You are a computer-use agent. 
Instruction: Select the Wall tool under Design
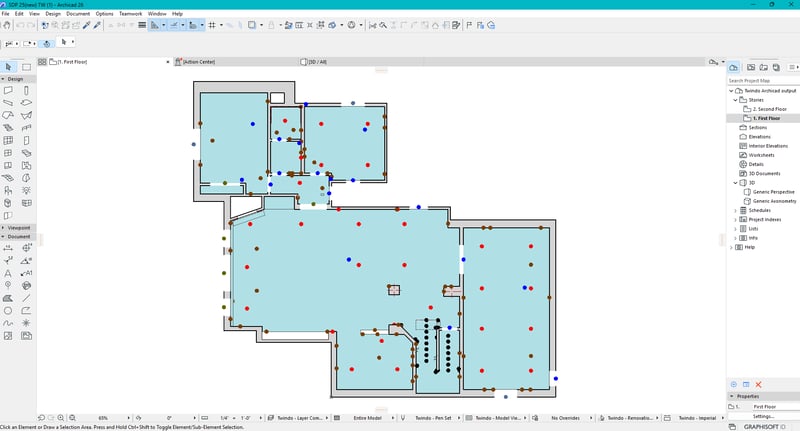(9, 90)
